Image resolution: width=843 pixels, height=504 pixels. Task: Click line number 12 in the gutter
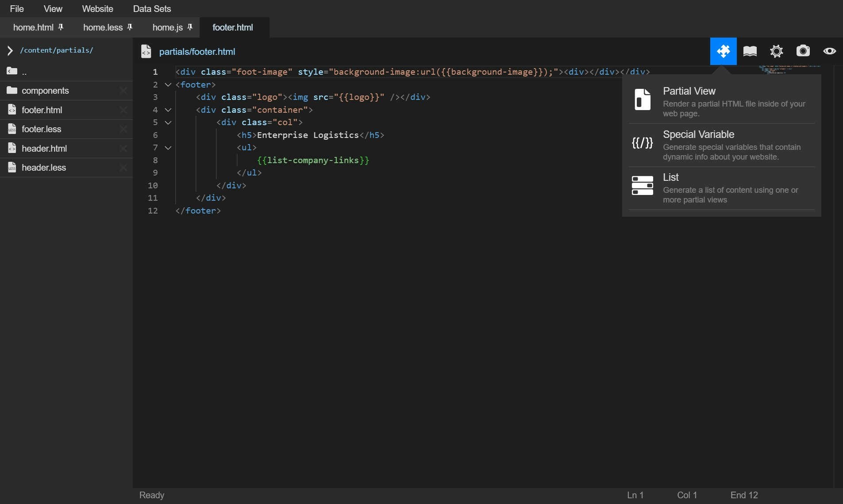pos(153,210)
